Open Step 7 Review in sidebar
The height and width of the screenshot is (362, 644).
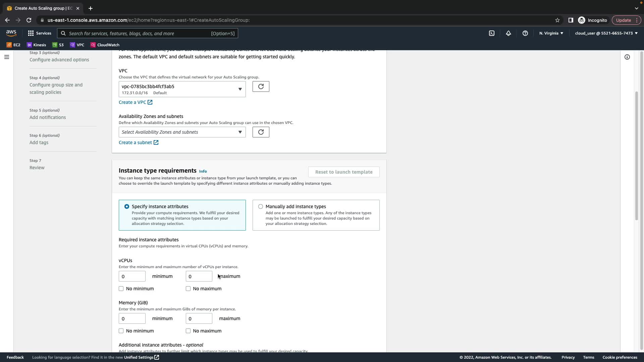(x=37, y=168)
